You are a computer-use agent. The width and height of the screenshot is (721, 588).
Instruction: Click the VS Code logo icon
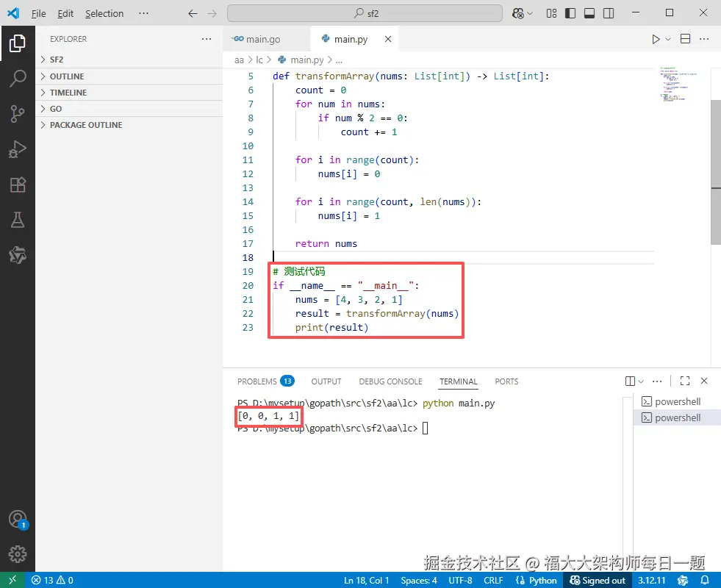click(13, 13)
